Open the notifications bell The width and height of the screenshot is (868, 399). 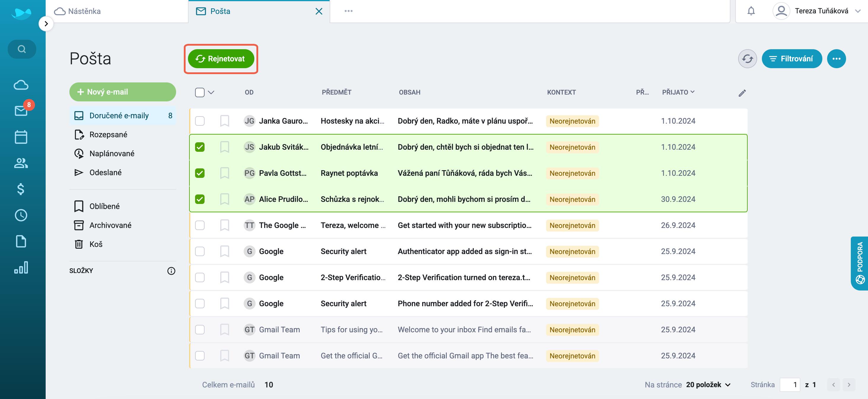pos(751,11)
